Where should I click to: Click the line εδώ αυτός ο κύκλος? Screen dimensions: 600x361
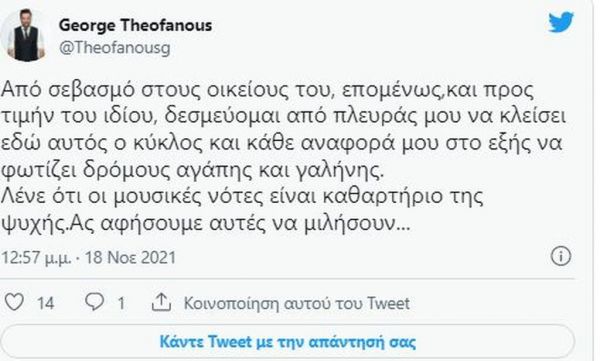[x=282, y=144]
